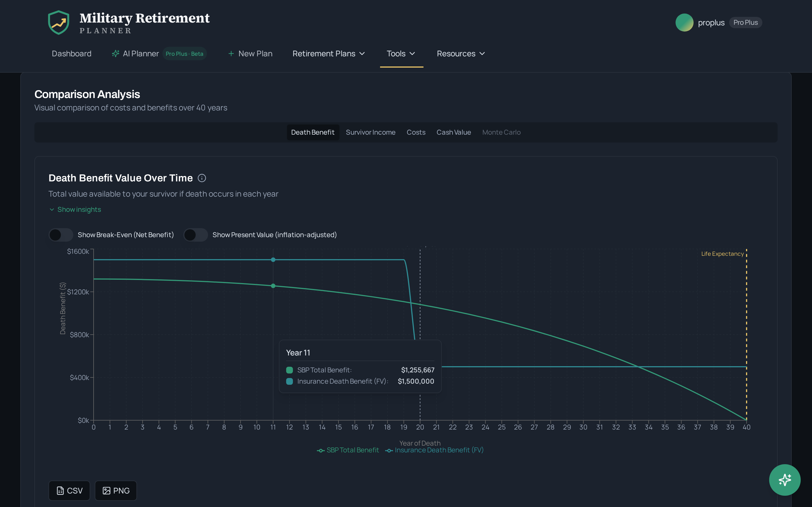The image size is (812, 507).
Task: Open the info icon beside Death Benefit title
Action: point(202,178)
